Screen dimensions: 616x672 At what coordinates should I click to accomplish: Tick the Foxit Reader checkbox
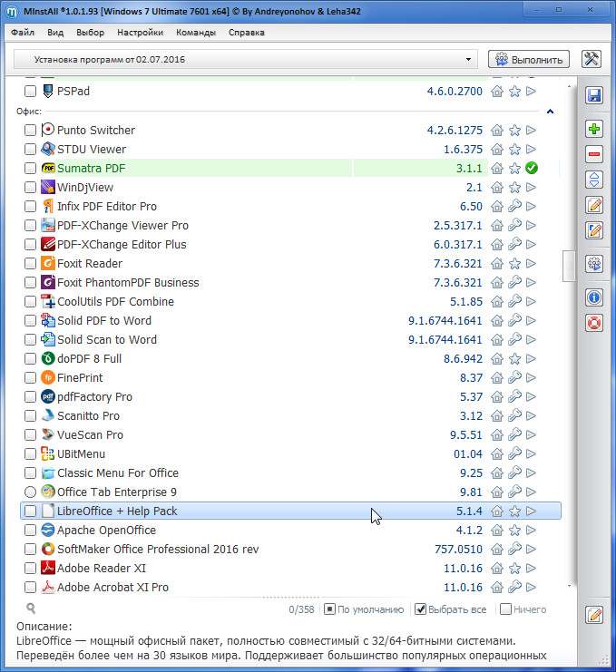[30, 263]
